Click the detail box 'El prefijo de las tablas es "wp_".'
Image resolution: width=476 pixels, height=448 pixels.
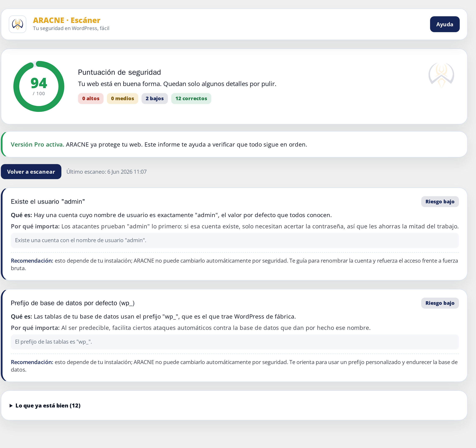[x=235, y=342]
